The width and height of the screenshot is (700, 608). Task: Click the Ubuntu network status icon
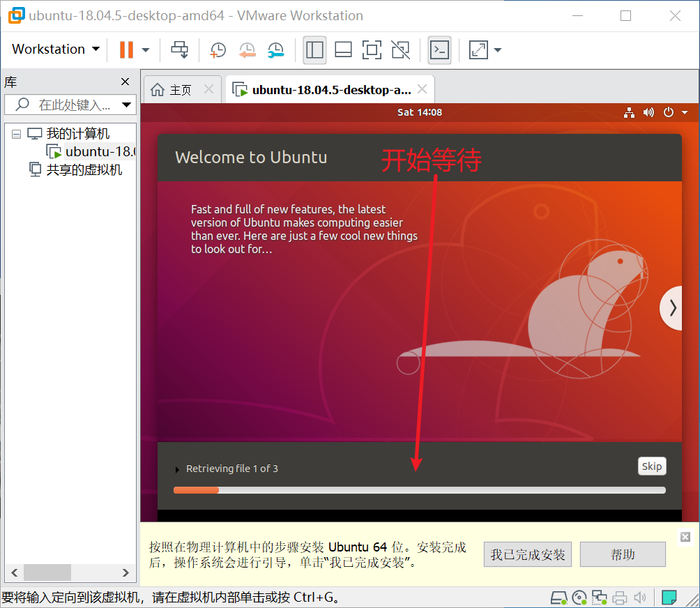630,112
